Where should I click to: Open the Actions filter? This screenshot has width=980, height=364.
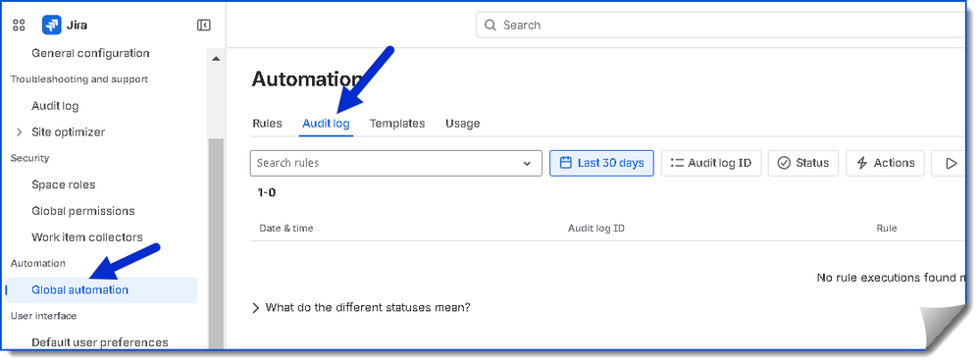click(885, 163)
